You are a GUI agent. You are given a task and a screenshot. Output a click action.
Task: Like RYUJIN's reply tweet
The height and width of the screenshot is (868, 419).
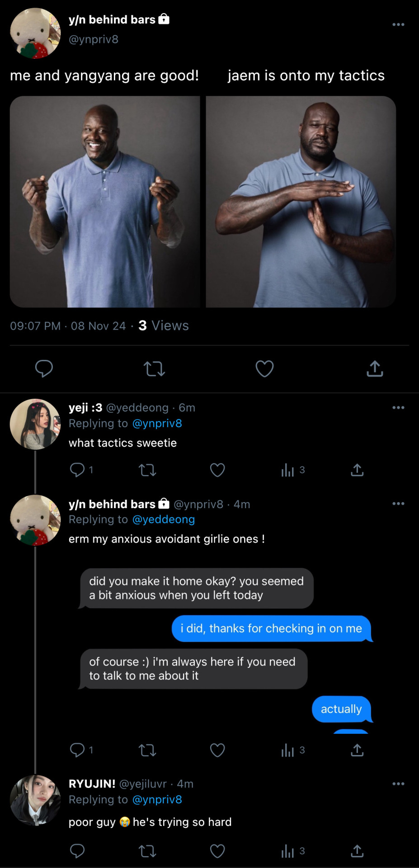(x=217, y=851)
